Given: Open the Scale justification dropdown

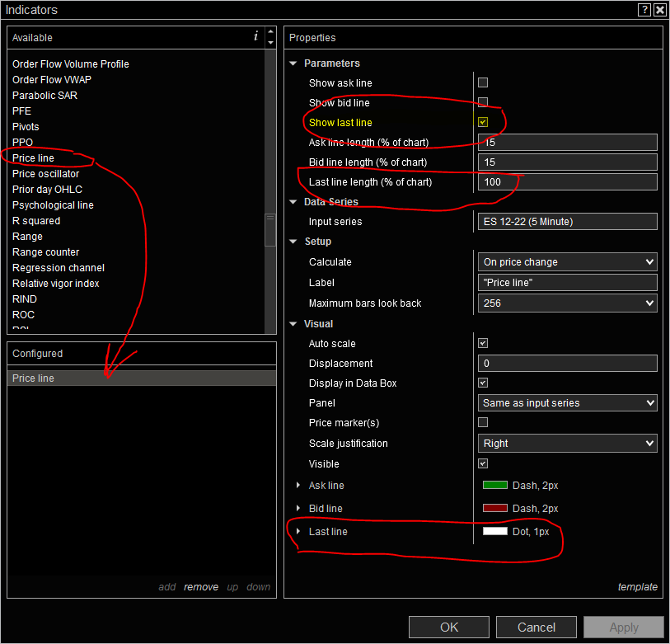Looking at the screenshot, I should [568, 444].
